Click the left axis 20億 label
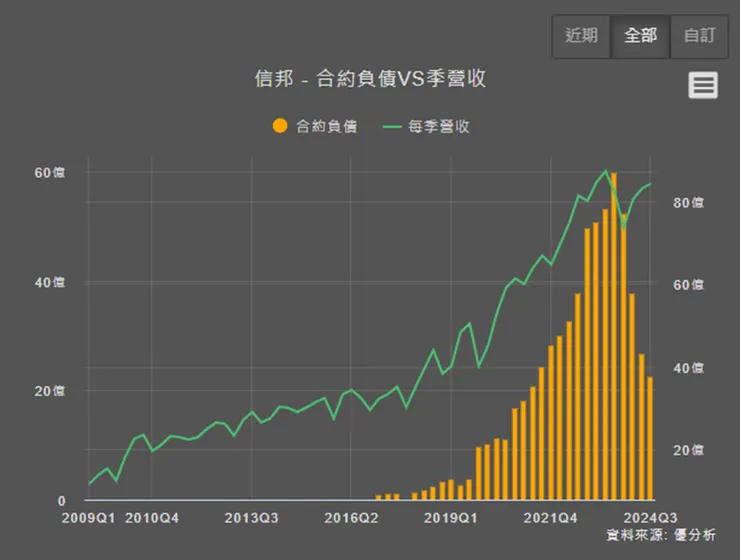 (x=50, y=391)
